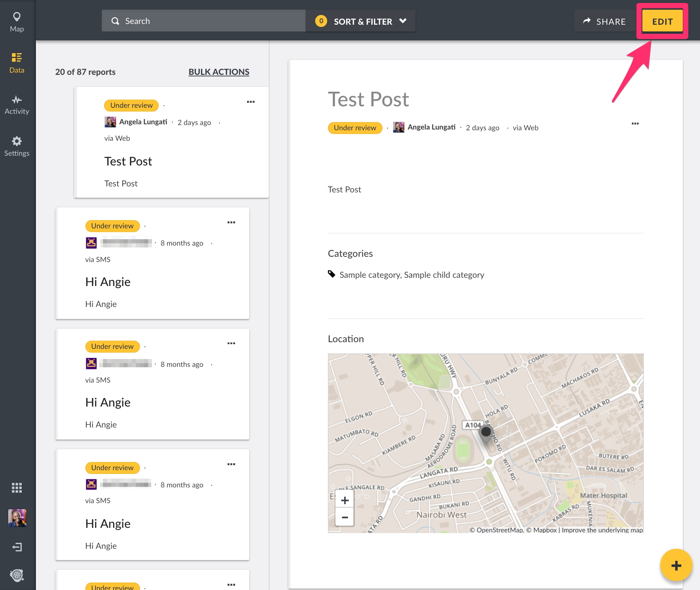The image size is (700, 590).
Task: Zoom out on the location map
Action: (345, 517)
